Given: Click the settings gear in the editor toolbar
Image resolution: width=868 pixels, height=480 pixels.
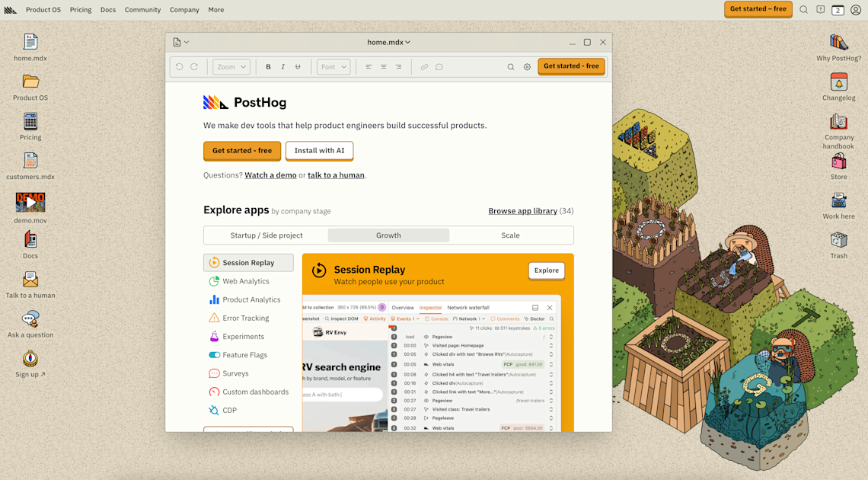Looking at the screenshot, I should pos(527,66).
